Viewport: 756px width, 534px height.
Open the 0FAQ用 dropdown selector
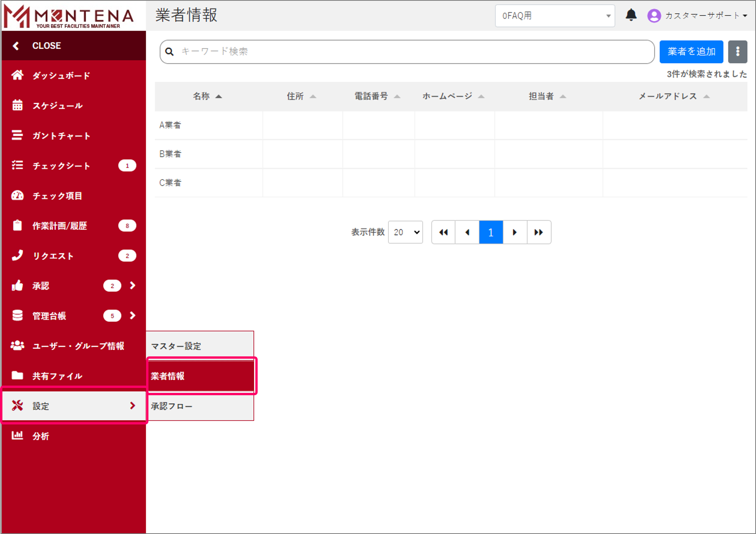[x=555, y=15]
